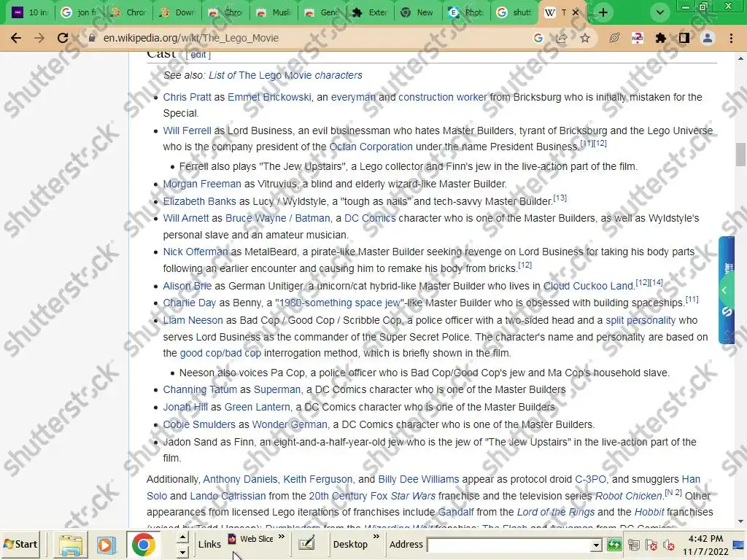Open the Channing Tatum link

200,389
